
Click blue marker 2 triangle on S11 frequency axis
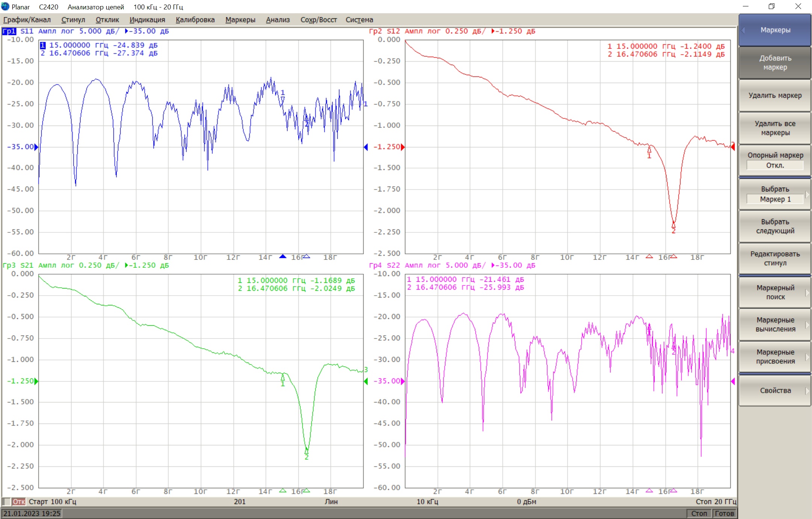pos(307,256)
